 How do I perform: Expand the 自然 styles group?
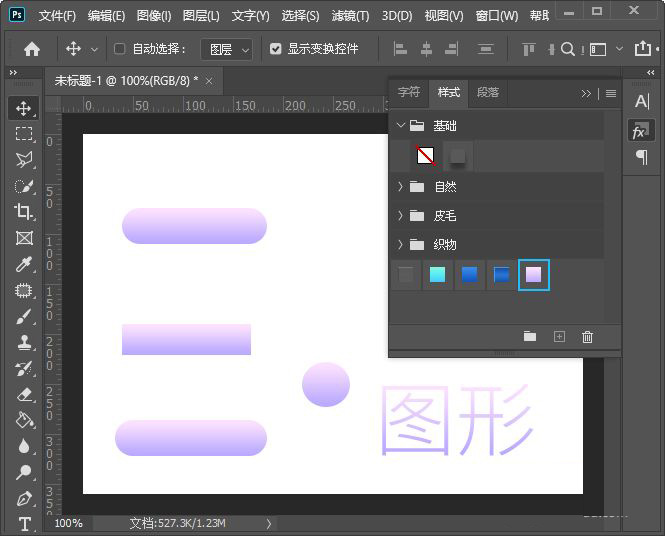pyautogui.click(x=400, y=186)
